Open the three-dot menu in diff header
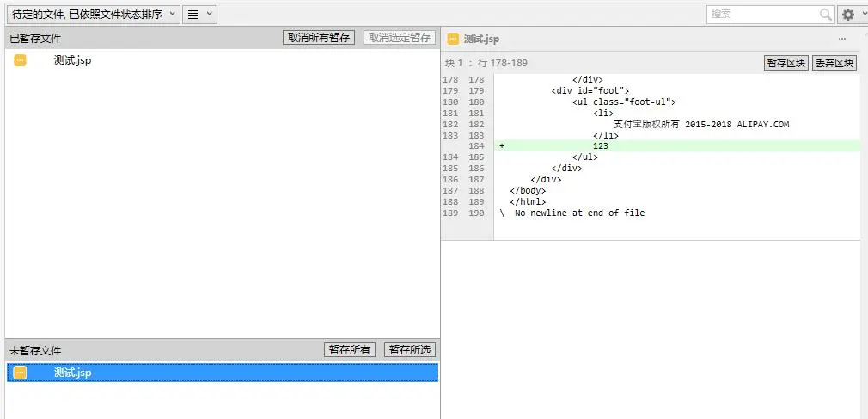 coord(842,39)
